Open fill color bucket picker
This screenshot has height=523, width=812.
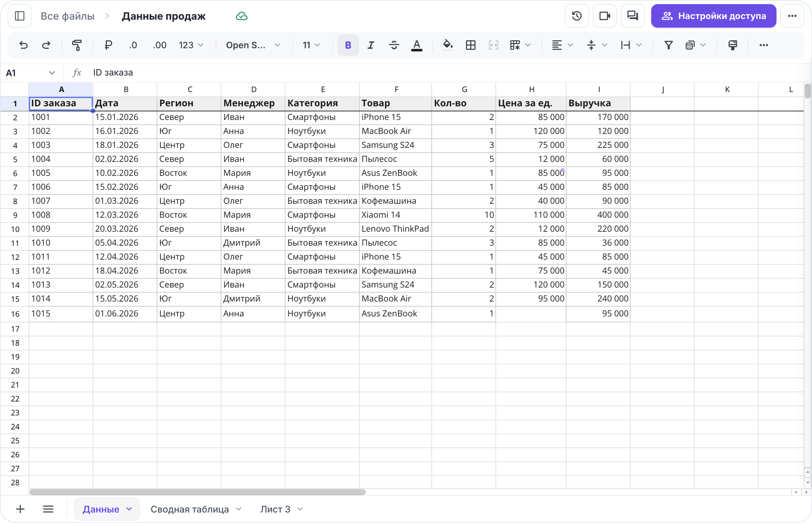click(448, 45)
